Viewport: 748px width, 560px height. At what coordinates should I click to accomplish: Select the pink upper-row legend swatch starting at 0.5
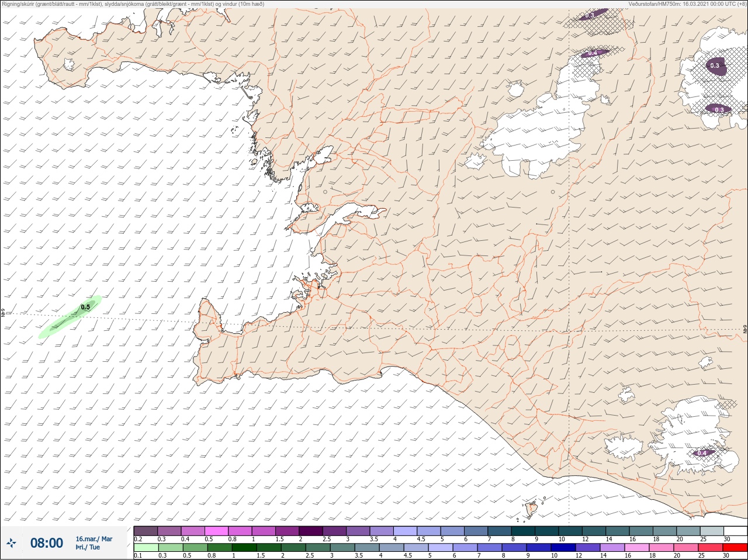[217, 531]
